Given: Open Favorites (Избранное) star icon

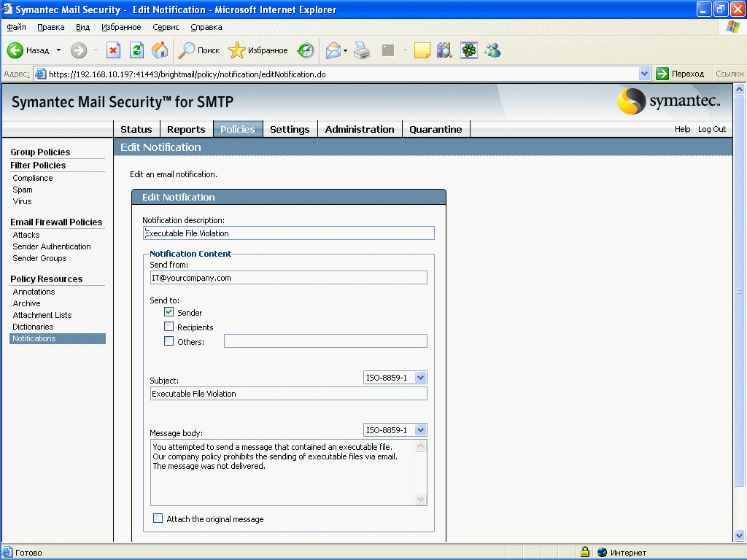Looking at the screenshot, I should point(237,50).
